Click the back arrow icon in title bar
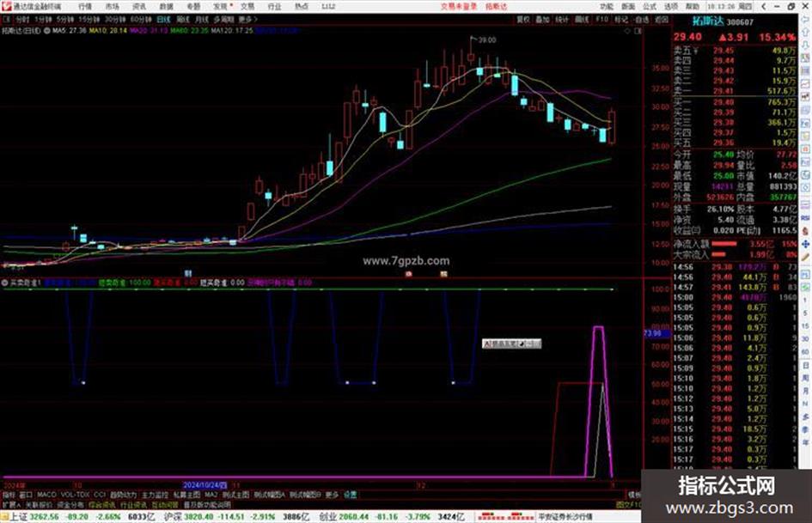Image resolution: width=812 pixels, height=523 pixels. [x=764, y=6]
